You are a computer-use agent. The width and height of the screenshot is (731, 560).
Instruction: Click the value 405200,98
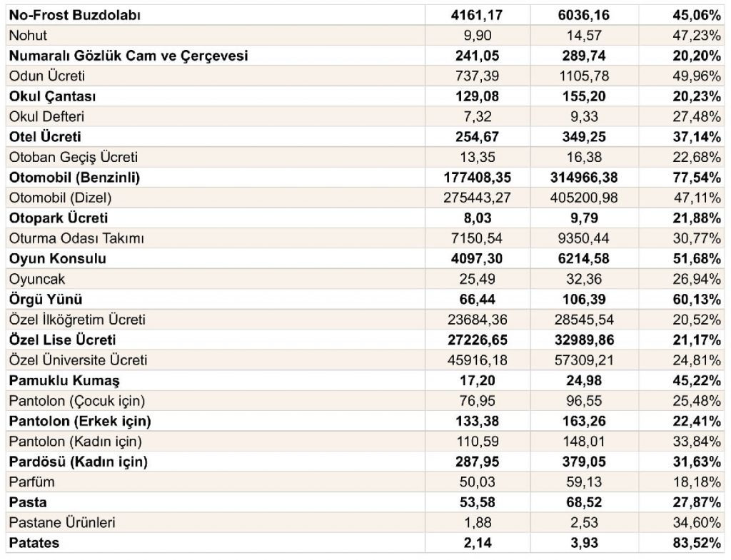(x=584, y=198)
